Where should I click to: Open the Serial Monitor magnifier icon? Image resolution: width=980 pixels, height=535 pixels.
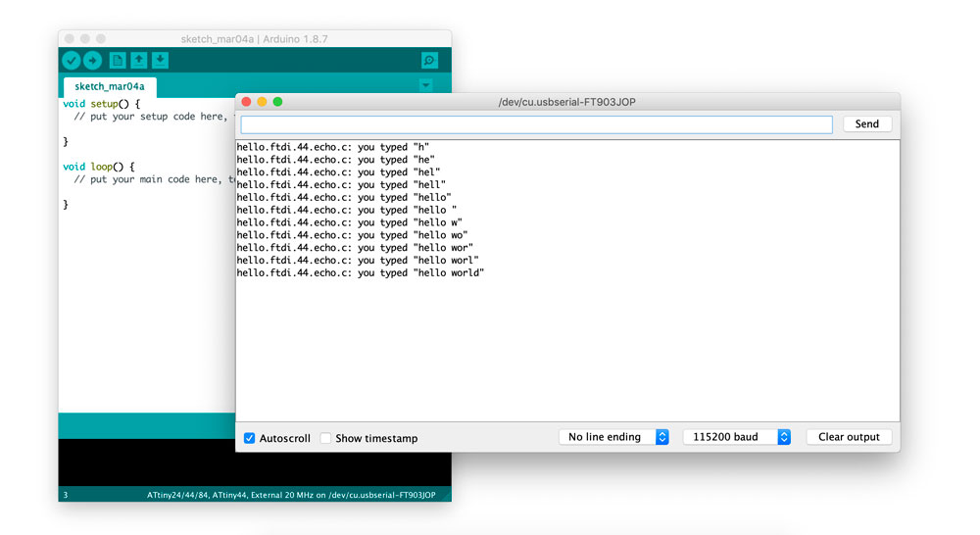(429, 61)
